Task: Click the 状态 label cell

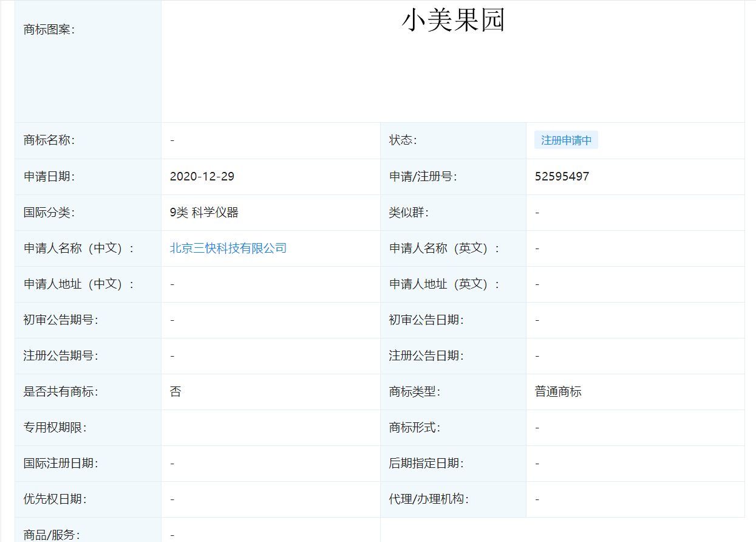Action: 453,140
